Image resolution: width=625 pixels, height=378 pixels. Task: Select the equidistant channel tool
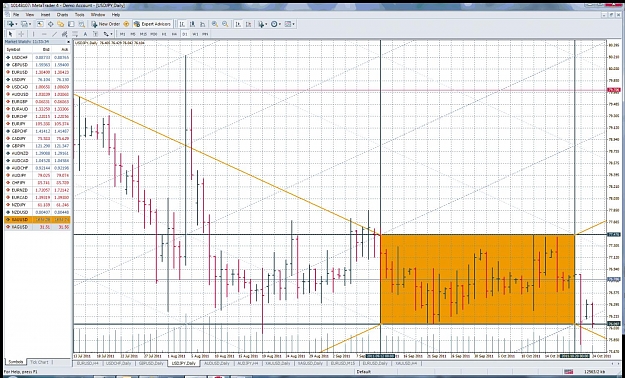pyautogui.click(x=64, y=34)
